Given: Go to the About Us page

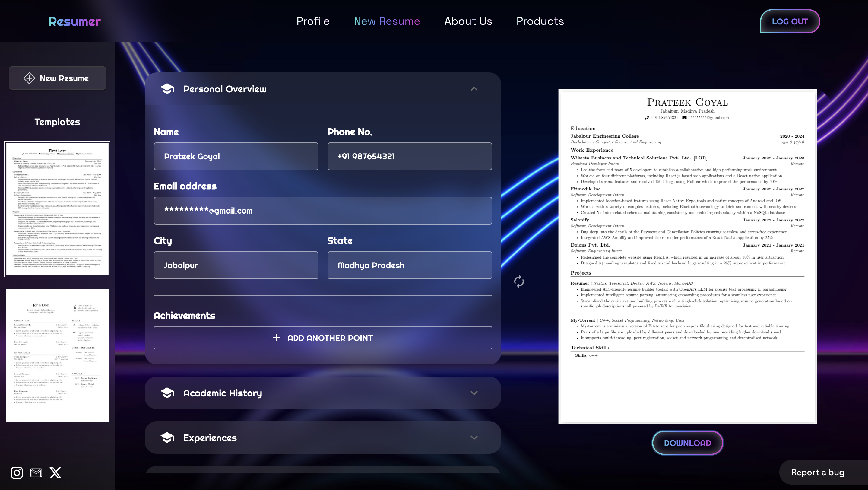Looking at the screenshot, I should pyautogui.click(x=468, y=21).
